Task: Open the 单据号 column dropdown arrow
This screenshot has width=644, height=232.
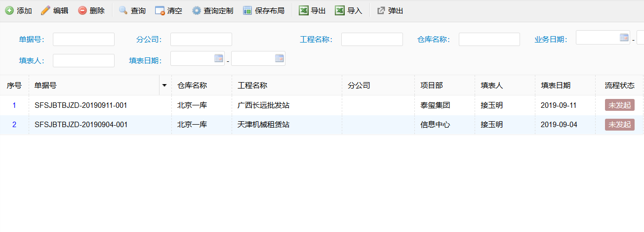Action: [164, 86]
